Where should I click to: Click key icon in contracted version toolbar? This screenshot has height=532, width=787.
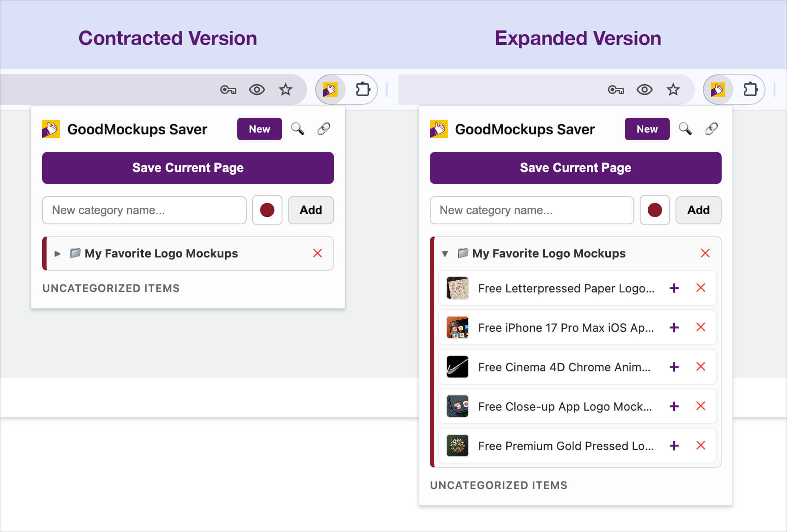[x=228, y=90]
